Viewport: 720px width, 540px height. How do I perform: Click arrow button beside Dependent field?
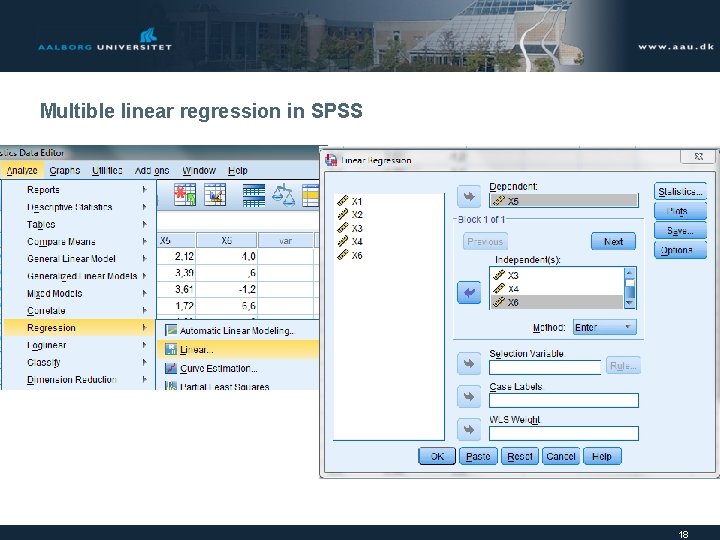click(x=469, y=197)
